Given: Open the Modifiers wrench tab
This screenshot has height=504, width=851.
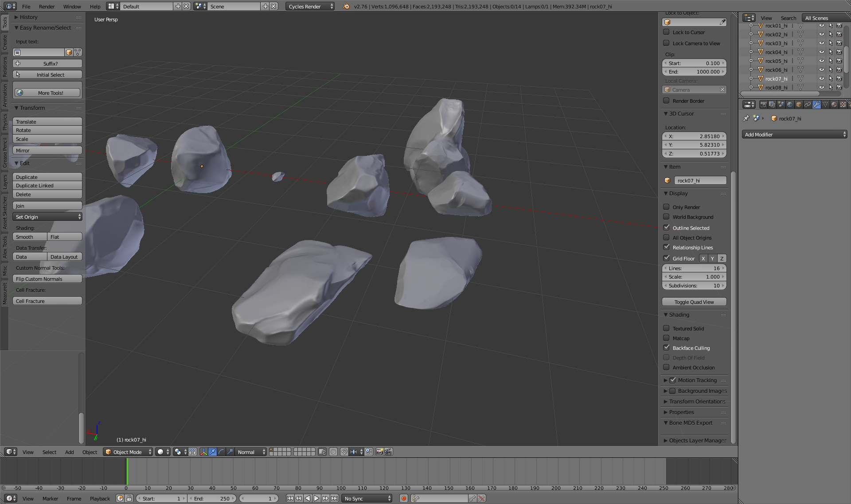Looking at the screenshot, I should point(816,105).
